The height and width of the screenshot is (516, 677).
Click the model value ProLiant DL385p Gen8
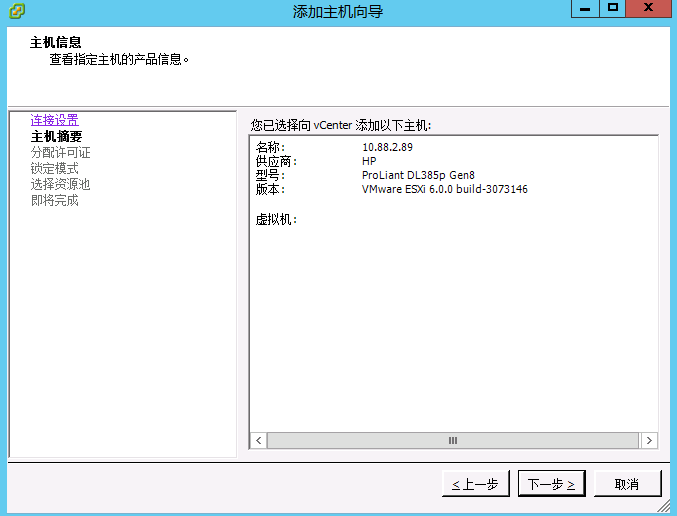click(x=418, y=175)
